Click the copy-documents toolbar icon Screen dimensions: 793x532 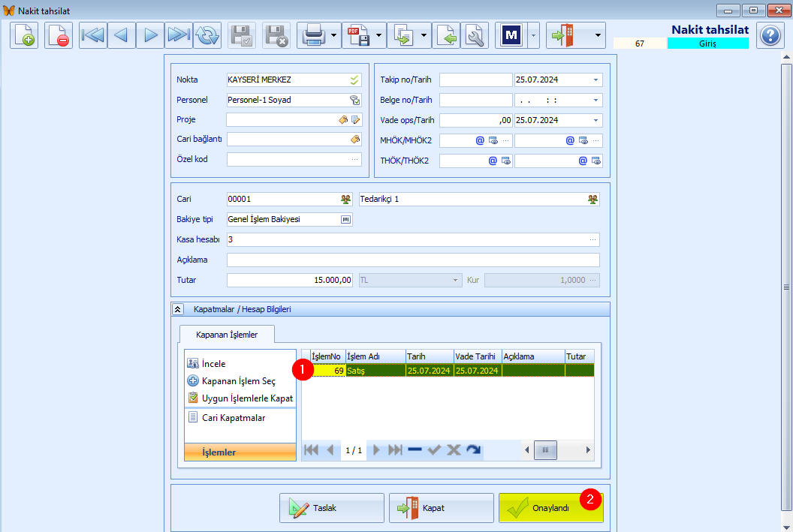click(403, 35)
